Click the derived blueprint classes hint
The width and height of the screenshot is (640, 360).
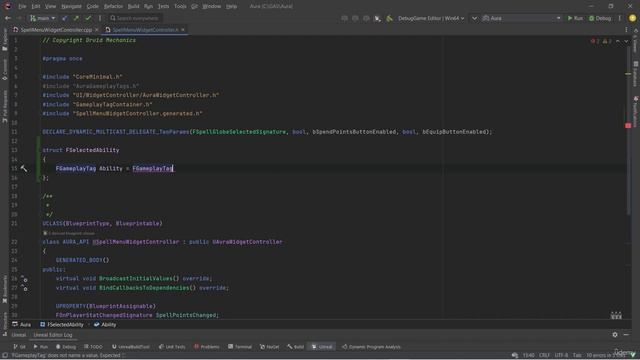pyautogui.click(x=69, y=233)
